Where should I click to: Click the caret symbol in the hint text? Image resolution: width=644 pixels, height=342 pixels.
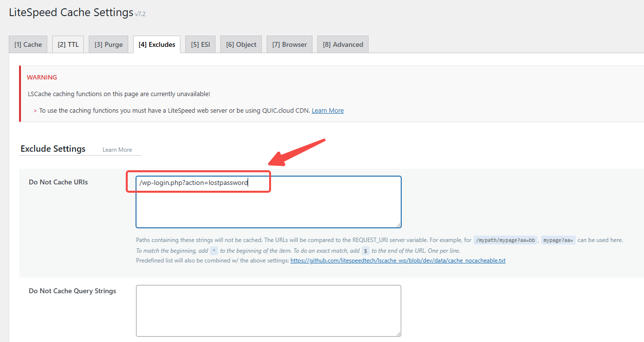(214, 250)
